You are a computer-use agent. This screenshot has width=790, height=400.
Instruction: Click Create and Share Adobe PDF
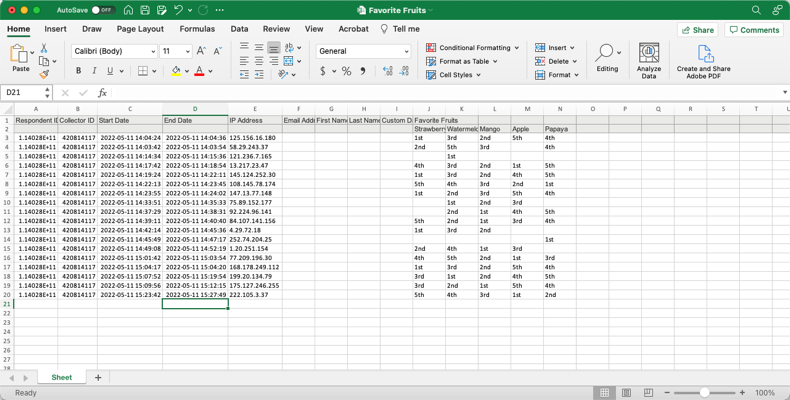pos(703,60)
